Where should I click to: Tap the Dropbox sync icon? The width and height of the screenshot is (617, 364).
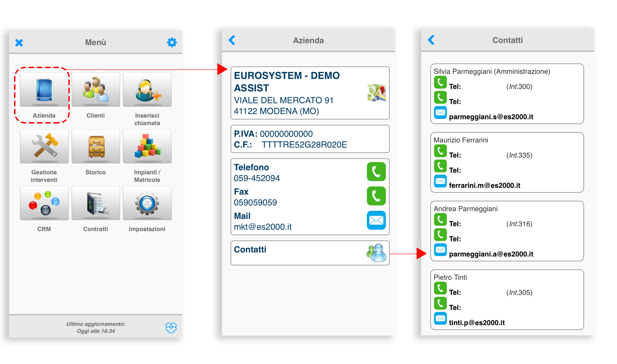(171, 328)
